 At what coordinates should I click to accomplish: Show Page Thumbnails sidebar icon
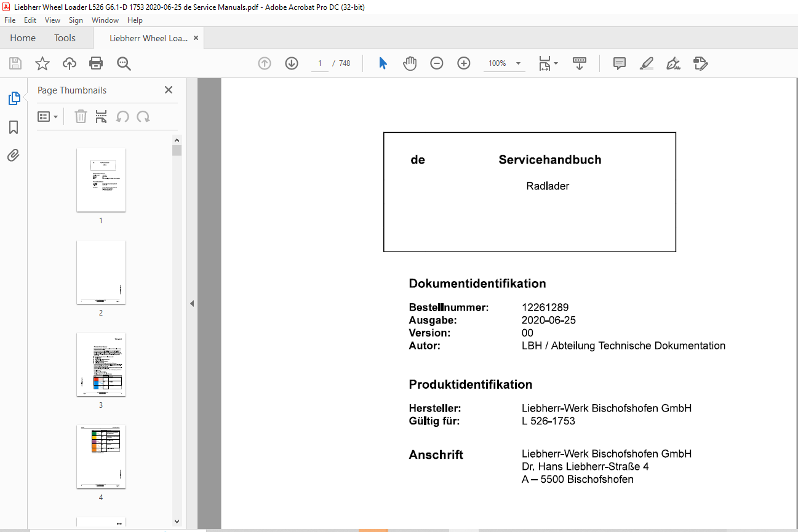pyautogui.click(x=14, y=98)
